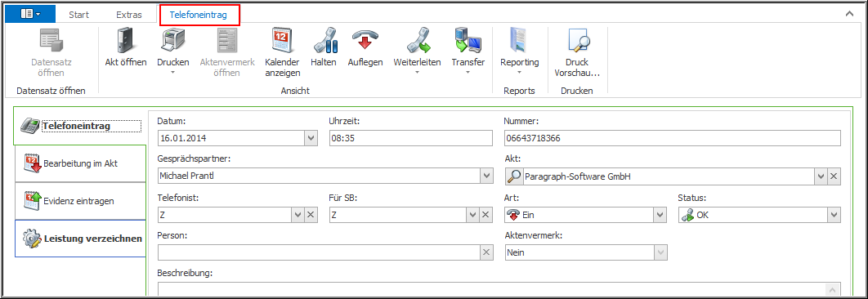868x299 pixels.
Task: Click the Drucken printer icon
Action: (x=172, y=41)
